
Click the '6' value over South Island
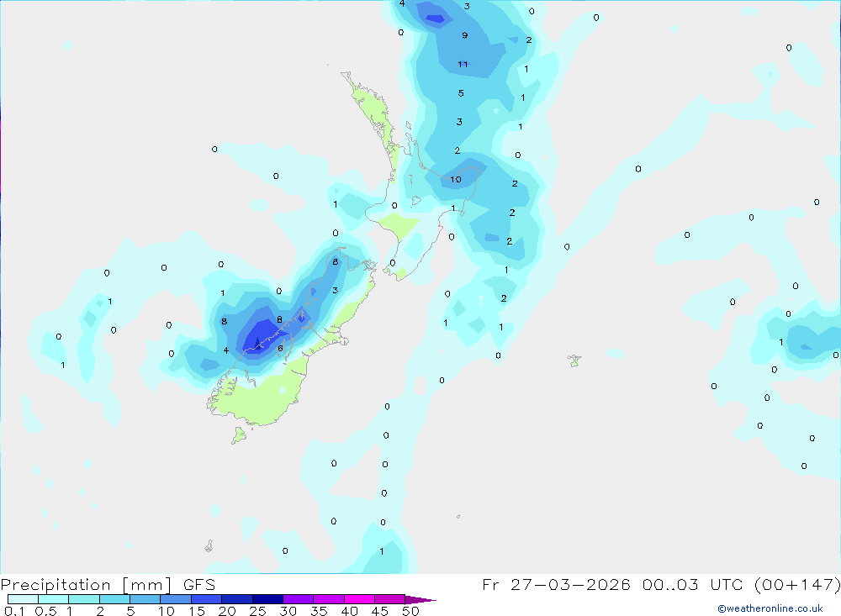tap(280, 349)
